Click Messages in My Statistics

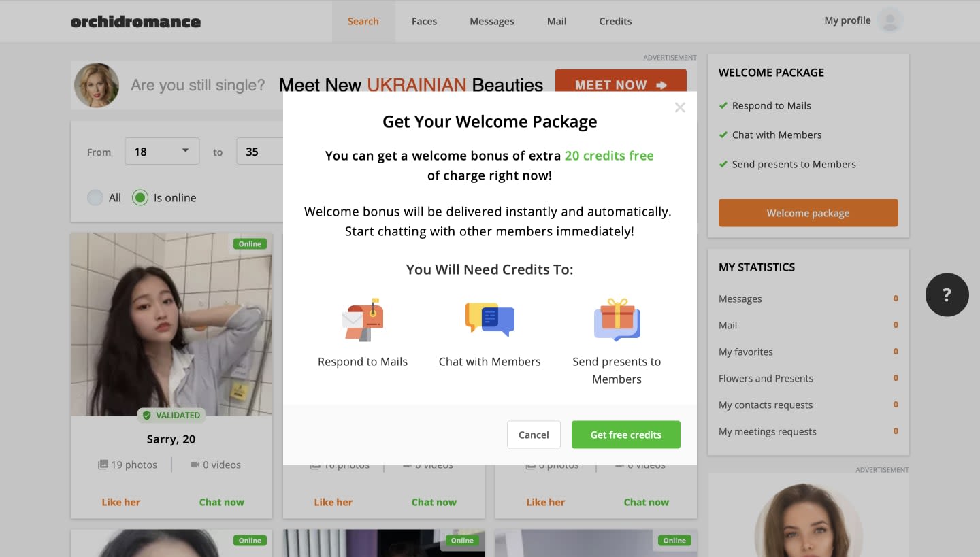coord(740,299)
